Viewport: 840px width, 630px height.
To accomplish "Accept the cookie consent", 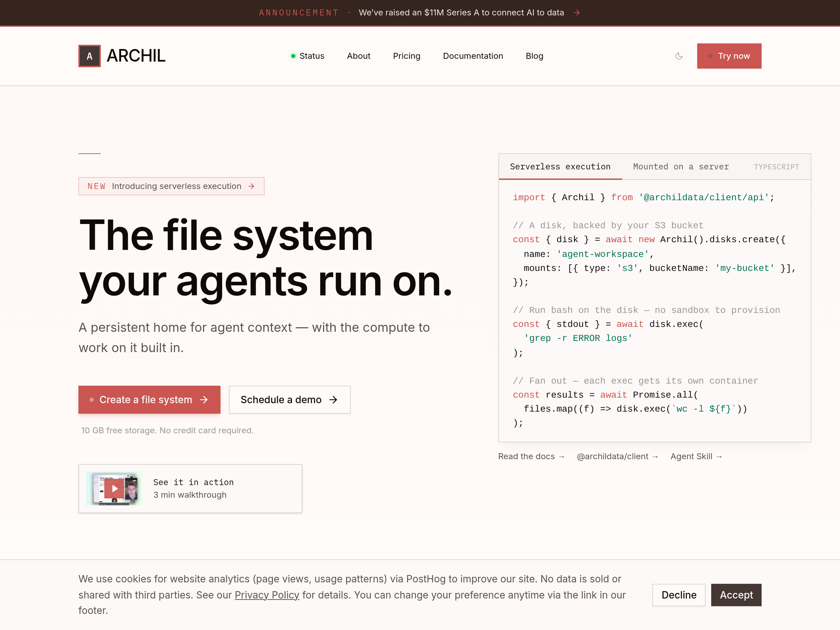I will 736,595.
